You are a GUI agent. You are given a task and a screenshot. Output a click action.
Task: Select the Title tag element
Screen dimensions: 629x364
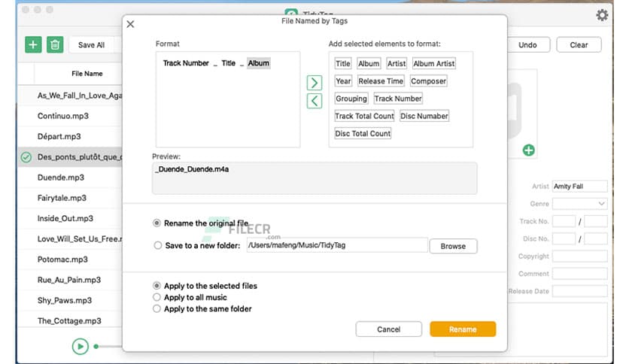pyautogui.click(x=342, y=63)
